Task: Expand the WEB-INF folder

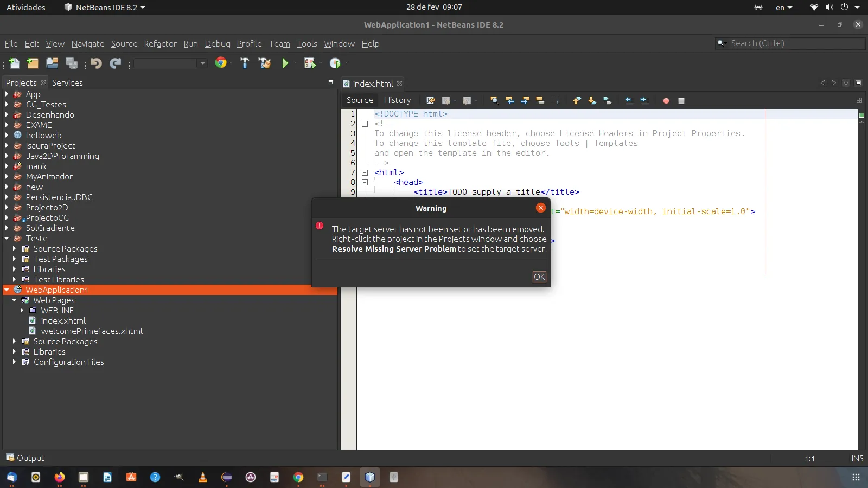Action: pos(22,311)
